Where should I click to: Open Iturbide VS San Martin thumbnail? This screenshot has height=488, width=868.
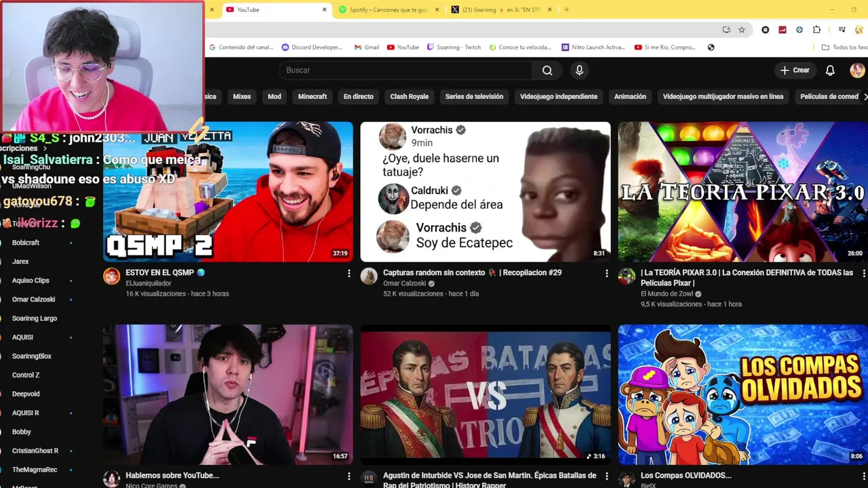point(486,394)
